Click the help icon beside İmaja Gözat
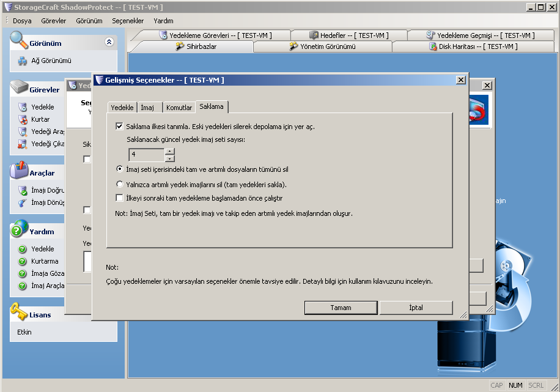 coord(23,274)
